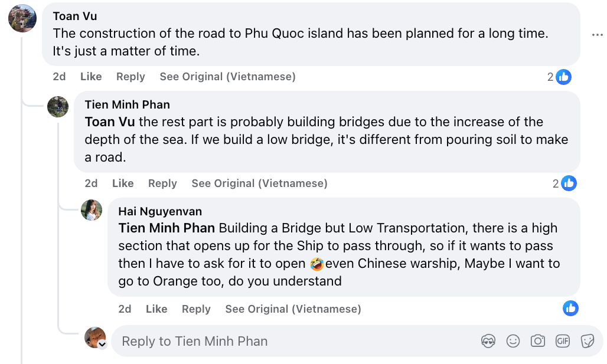See original Vietnamese of Toan Vu's comment
Screen dimensions: 607x364
[227, 77]
